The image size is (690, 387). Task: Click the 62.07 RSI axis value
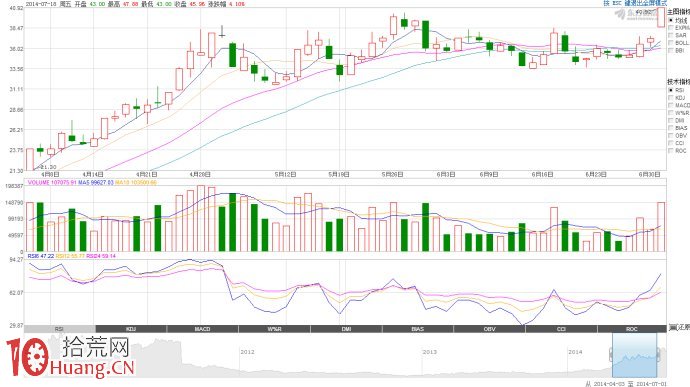click(16, 292)
